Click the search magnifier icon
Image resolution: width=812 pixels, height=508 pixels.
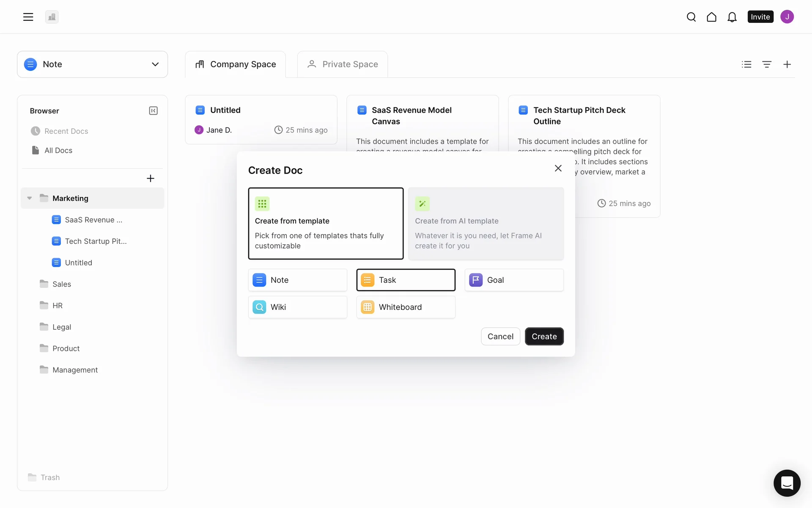pos(691,17)
